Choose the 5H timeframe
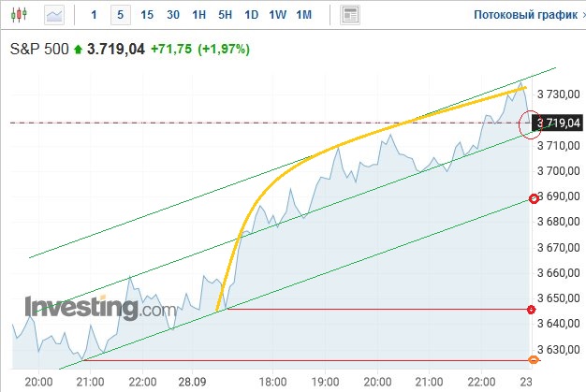The image size is (586, 392). (x=225, y=15)
